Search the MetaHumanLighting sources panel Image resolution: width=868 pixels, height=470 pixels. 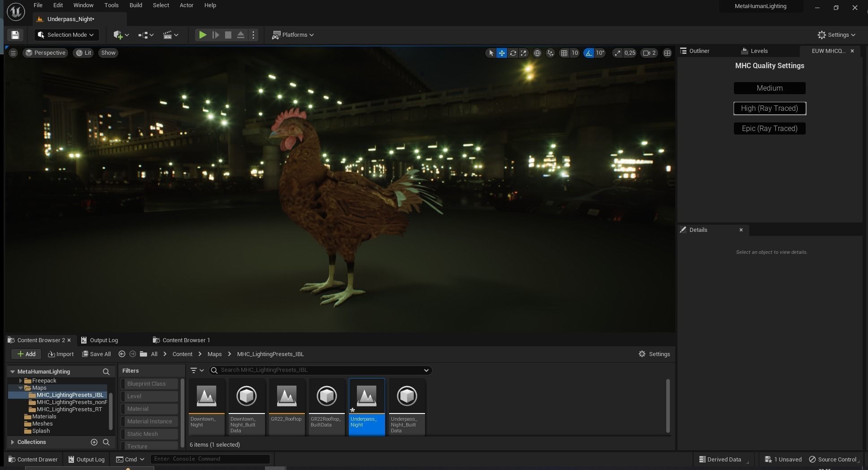tap(106, 371)
